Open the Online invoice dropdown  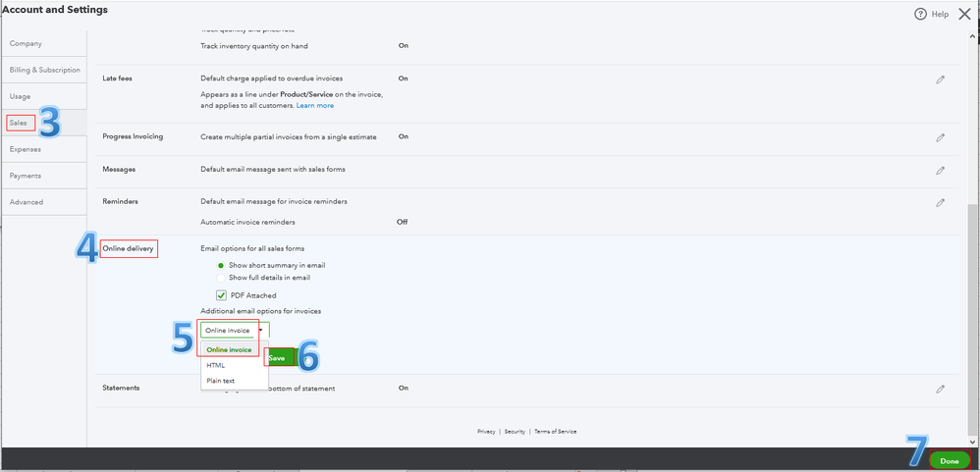coord(234,331)
